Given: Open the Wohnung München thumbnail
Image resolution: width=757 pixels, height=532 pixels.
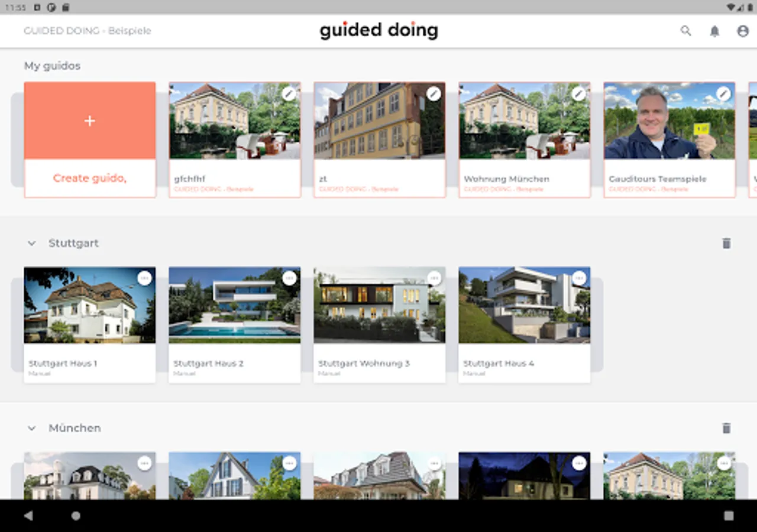Looking at the screenshot, I should pos(525,121).
